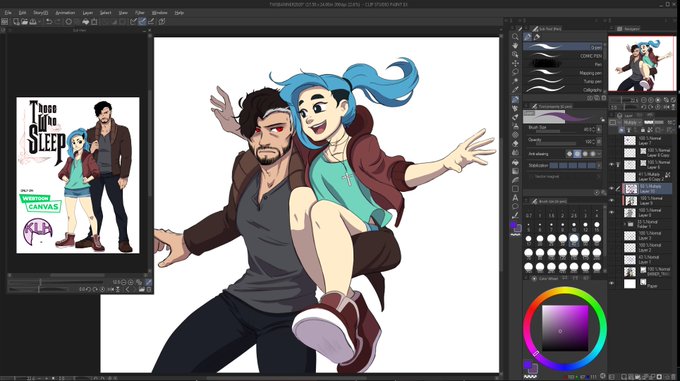Click the Open file folder icon

(x=24, y=21)
